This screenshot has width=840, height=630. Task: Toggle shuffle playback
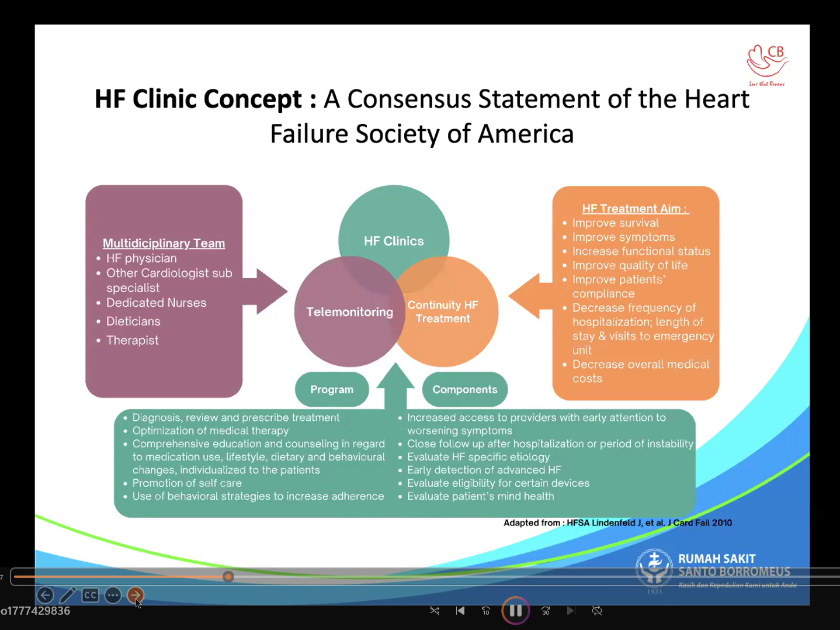435,611
